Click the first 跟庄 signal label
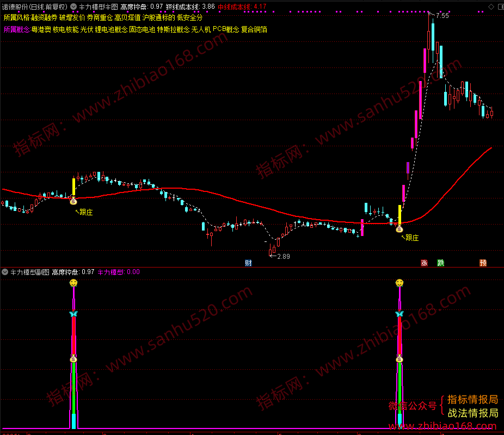Screen dimensions: 504x435 (84, 212)
